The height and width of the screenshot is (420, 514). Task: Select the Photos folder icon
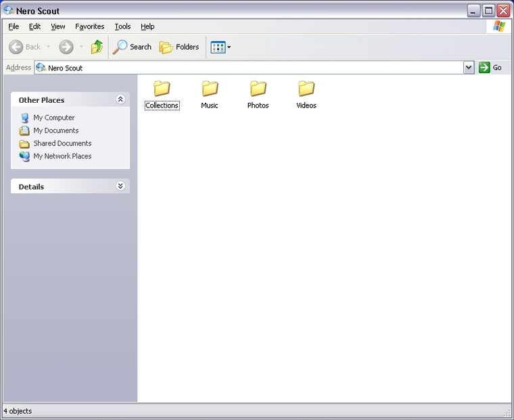258,89
